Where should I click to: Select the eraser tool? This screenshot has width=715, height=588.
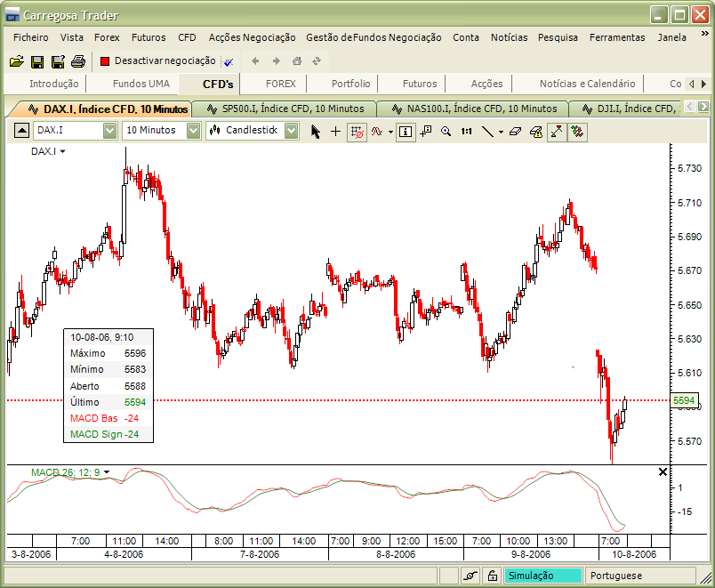pos(515,131)
